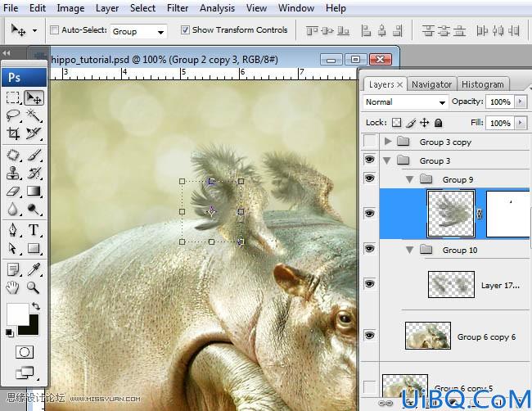Switch to the Histogram tab
This screenshot has height=411, width=532.
click(x=482, y=84)
